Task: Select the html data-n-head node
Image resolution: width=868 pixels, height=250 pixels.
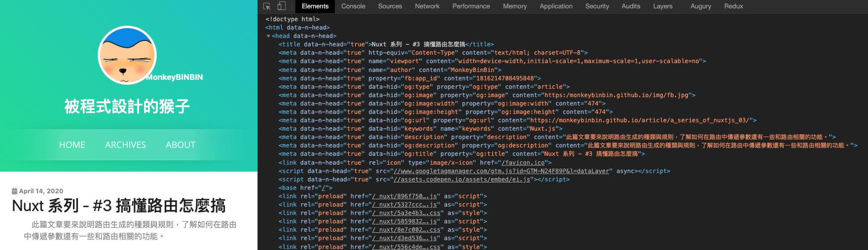Action: pos(297,28)
